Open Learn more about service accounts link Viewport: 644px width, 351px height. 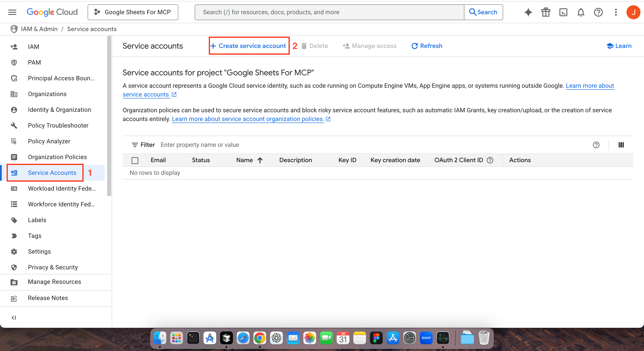(x=368, y=90)
